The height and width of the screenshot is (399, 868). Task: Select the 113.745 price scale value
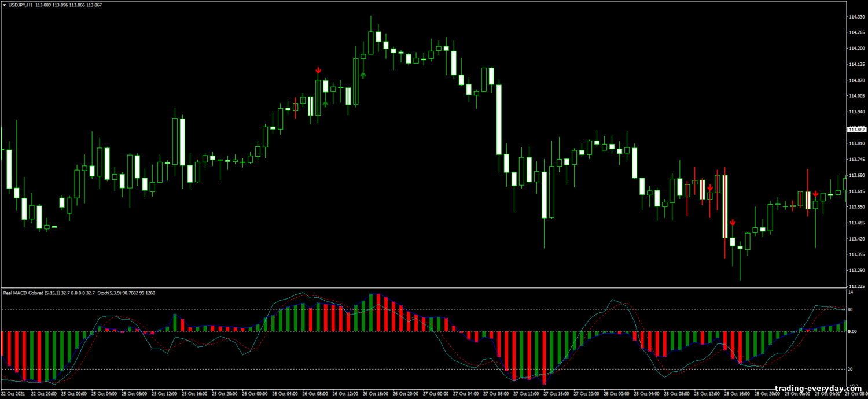tap(856, 159)
